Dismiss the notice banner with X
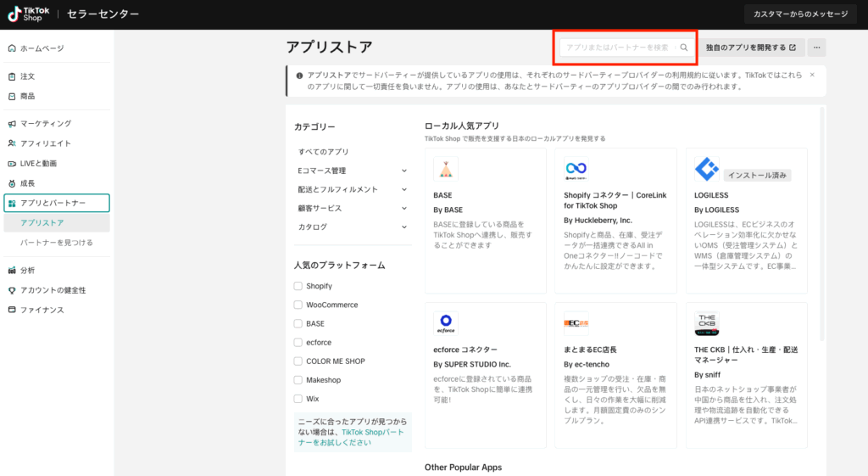868x476 pixels. tap(812, 75)
